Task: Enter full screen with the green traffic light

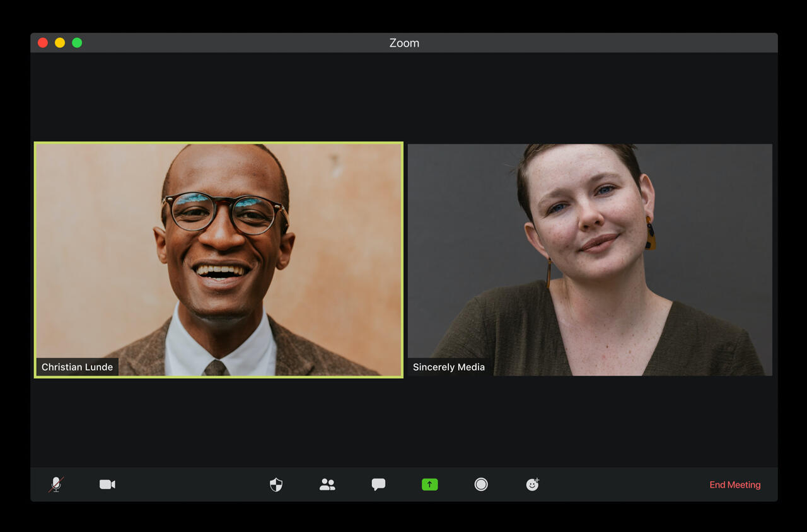Action: pyautogui.click(x=77, y=42)
